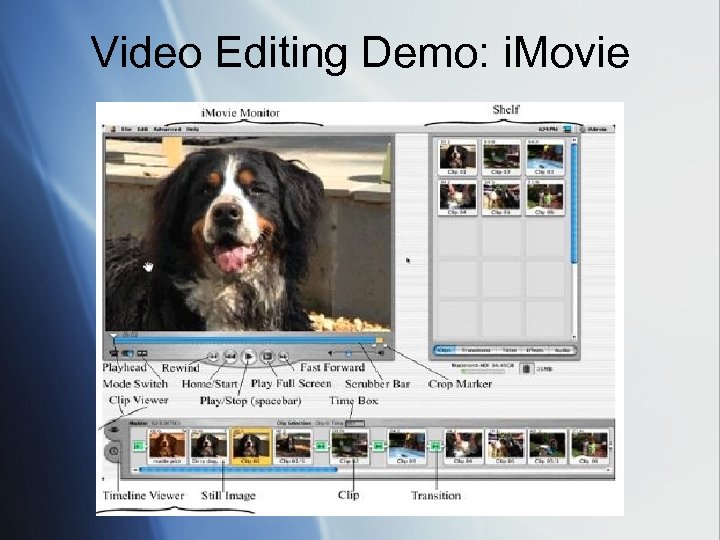Click the yellow crop marker on the scrubber
Screen dimensions: 720x540
click(379, 340)
